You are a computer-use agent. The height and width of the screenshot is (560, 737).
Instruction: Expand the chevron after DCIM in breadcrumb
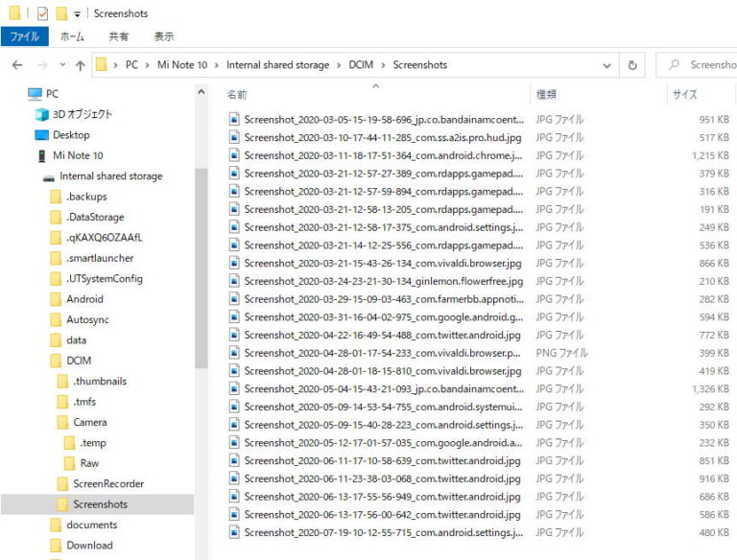point(383,65)
